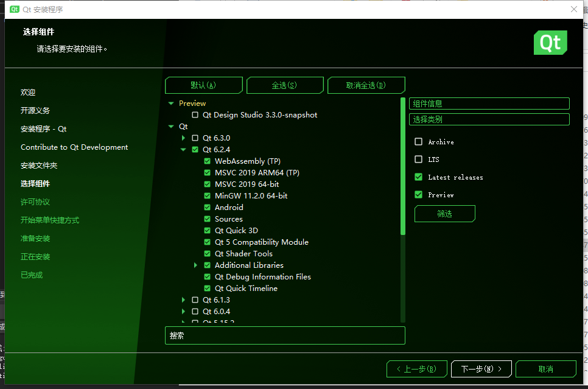Collapse the Qt tree node
588x389 pixels.
pyautogui.click(x=171, y=127)
